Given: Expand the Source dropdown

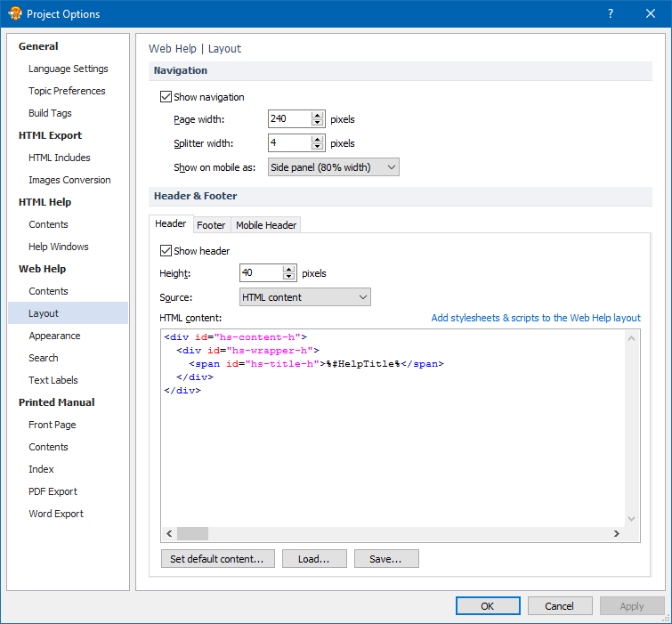Looking at the screenshot, I should click(304, 297).
